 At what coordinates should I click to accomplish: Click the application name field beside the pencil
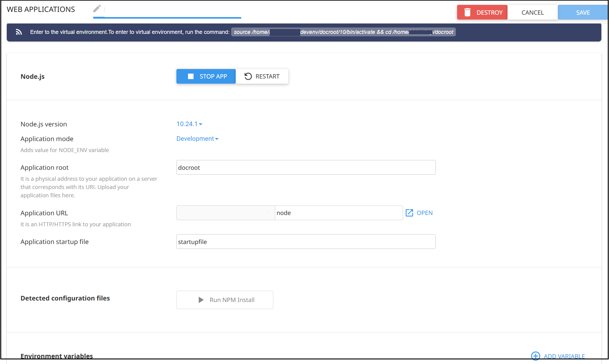[x=173, y=10]
